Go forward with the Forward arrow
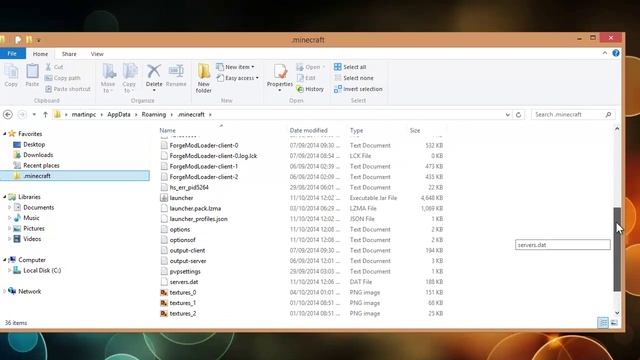Screen dimensions: 640x360 click(22, 115)
